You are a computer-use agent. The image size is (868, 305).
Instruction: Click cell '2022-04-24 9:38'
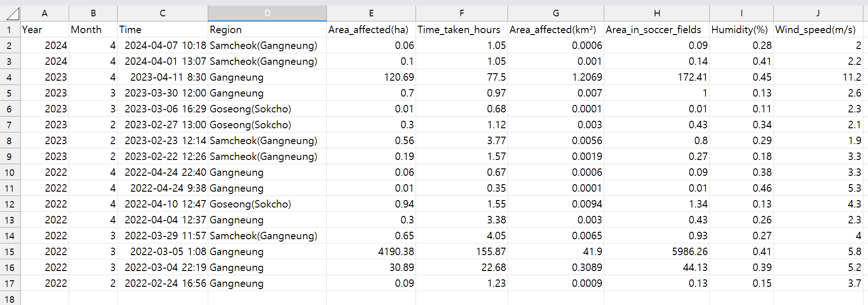click(x=162, y=188)
